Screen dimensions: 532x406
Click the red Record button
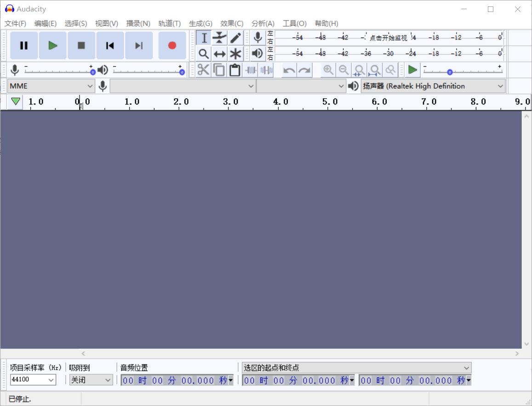click(x=172, y=45)
